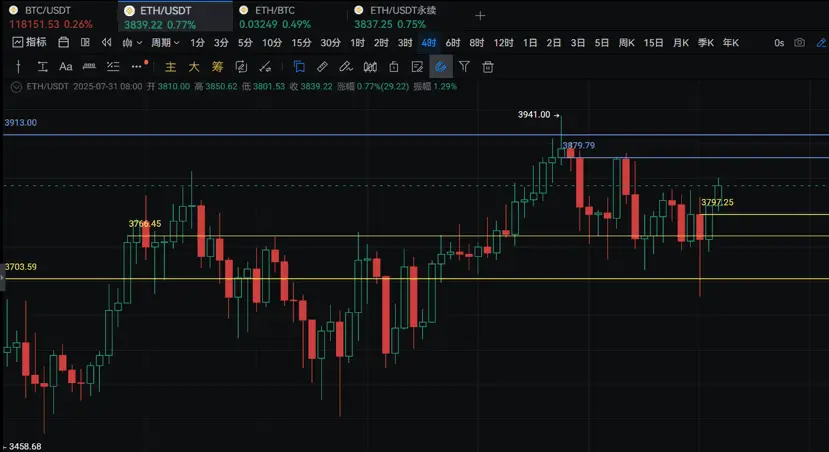Select the 月K monthly interval
Image resolution: width=829 pixels, height=452 pixels.
pos(680,43)
